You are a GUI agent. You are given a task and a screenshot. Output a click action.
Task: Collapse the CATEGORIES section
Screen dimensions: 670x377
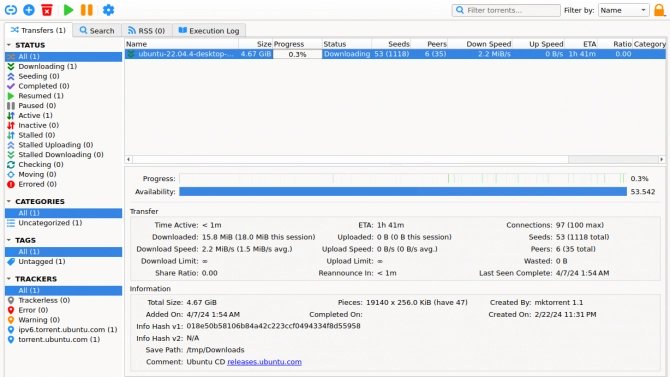pyautogui.click(x=9, y=201)
